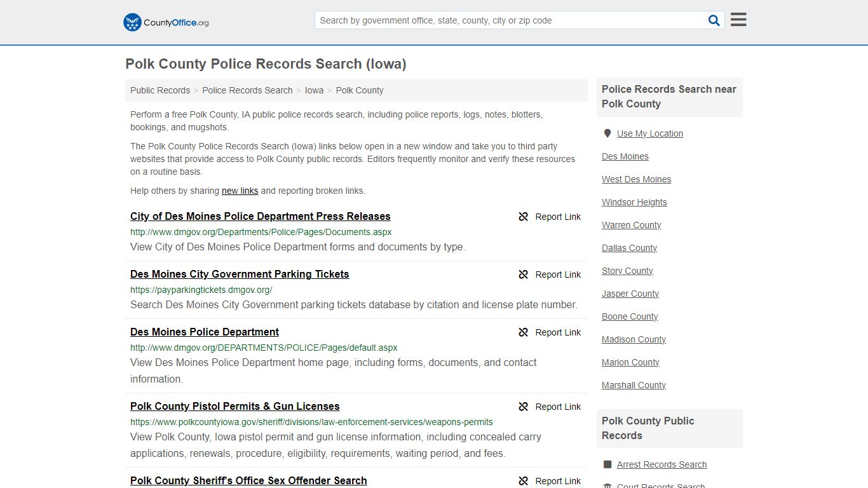
Task: Click the broken link icon for Parking Tickets
Action: (x=524, y=274)
